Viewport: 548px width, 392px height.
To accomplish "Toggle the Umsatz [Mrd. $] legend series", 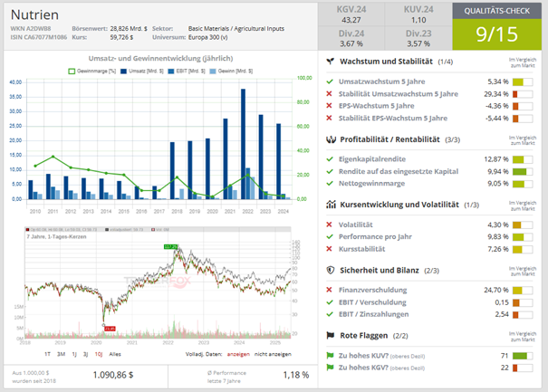I will coord(142,71).
